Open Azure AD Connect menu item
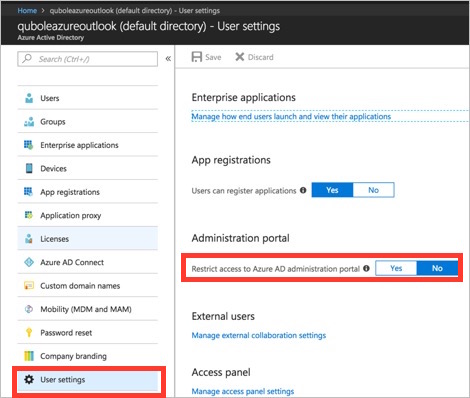470x398 pixels. tap(88, 262)
